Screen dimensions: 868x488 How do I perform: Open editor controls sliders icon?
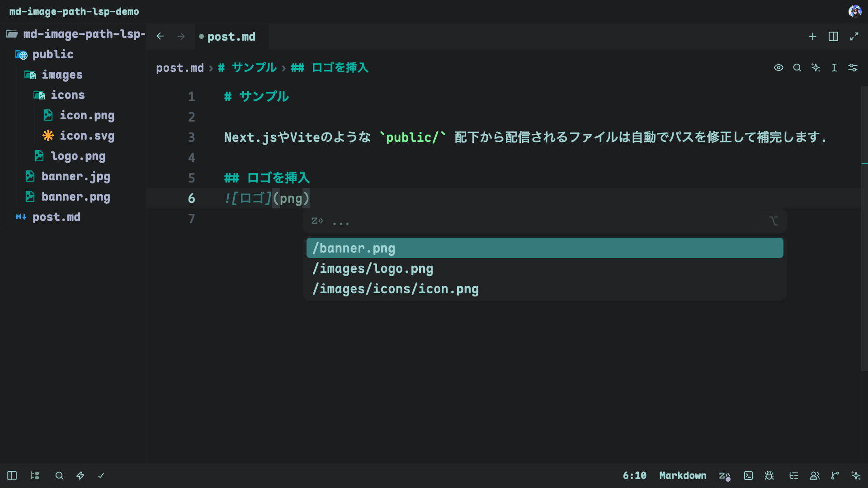coord(853,68)
